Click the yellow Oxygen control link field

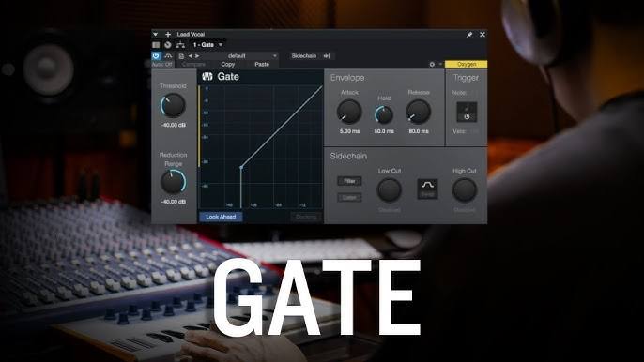coord(467,64)
